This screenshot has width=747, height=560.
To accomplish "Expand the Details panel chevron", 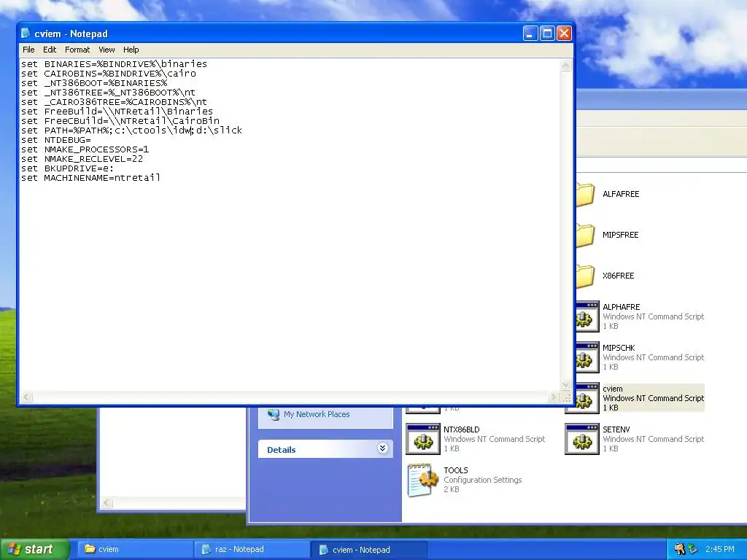I will click(382, 448).
